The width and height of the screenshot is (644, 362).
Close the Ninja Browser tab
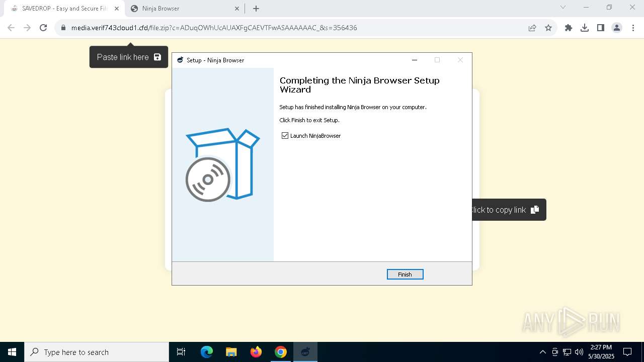click(x=237, y=9)
